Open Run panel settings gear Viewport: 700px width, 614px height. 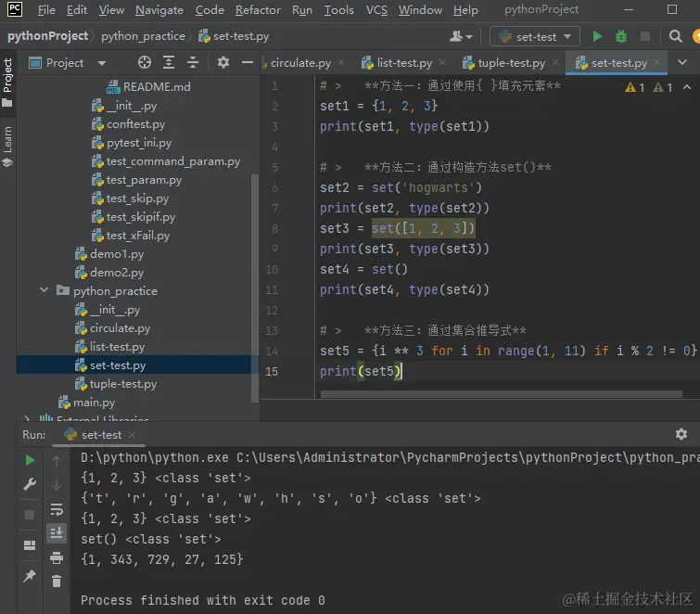681,434
